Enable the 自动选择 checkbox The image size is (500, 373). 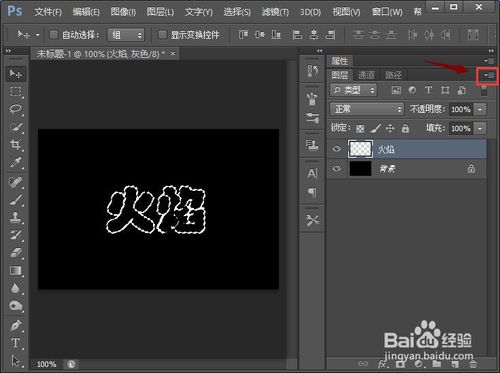54,34
